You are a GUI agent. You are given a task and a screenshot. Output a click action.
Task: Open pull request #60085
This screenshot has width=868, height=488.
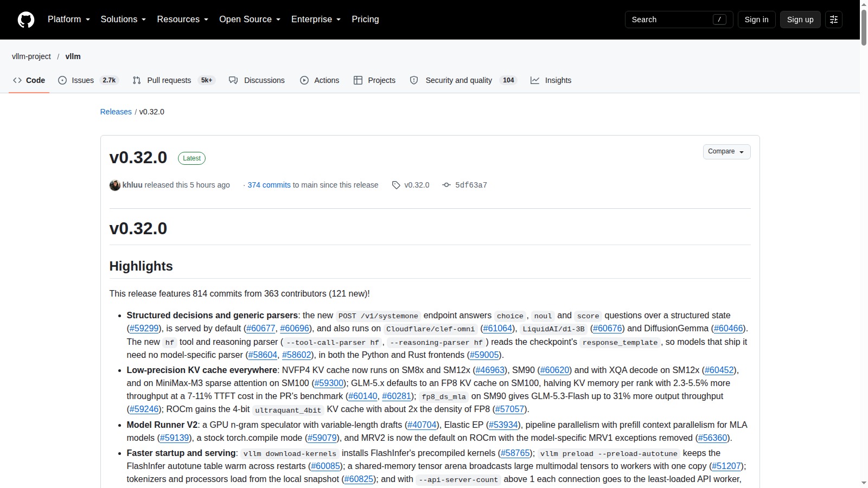point(326,466)
